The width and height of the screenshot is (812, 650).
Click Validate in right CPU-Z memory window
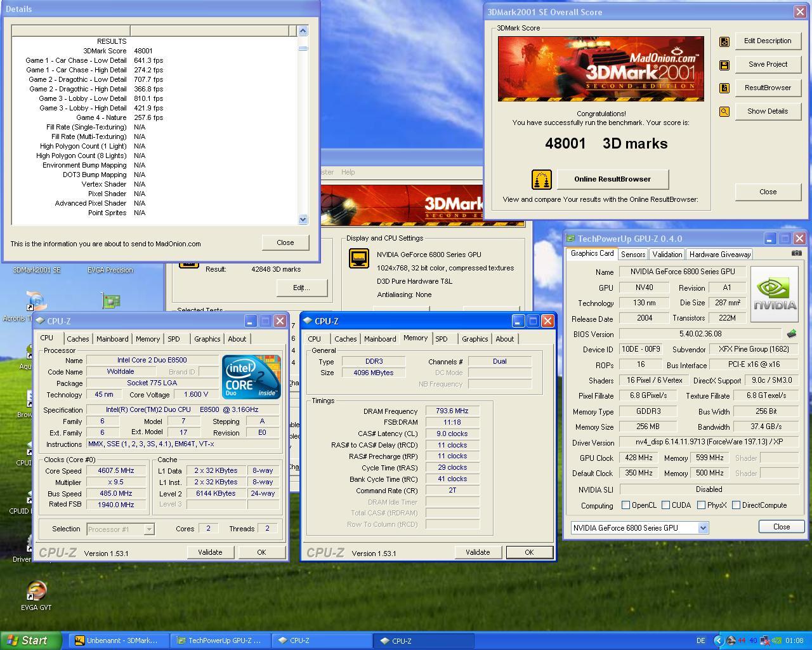(478, 552)
